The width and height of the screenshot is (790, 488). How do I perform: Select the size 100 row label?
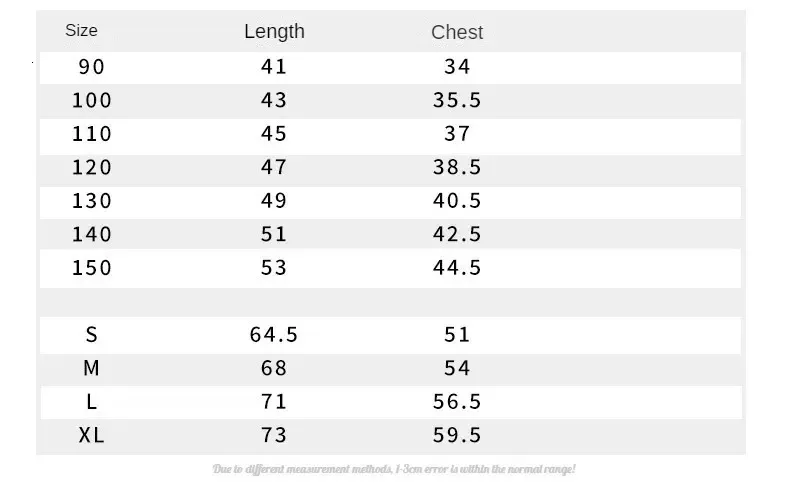point(91,100)
